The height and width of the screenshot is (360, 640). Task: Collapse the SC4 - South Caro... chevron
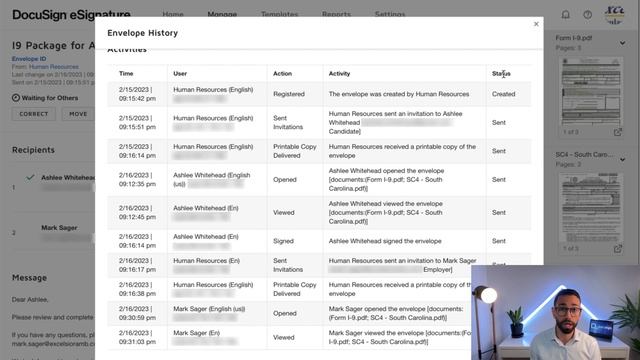622,159
